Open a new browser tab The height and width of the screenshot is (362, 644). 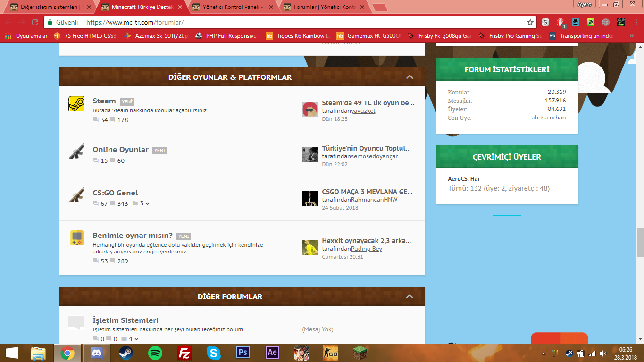tap(379, 8)
